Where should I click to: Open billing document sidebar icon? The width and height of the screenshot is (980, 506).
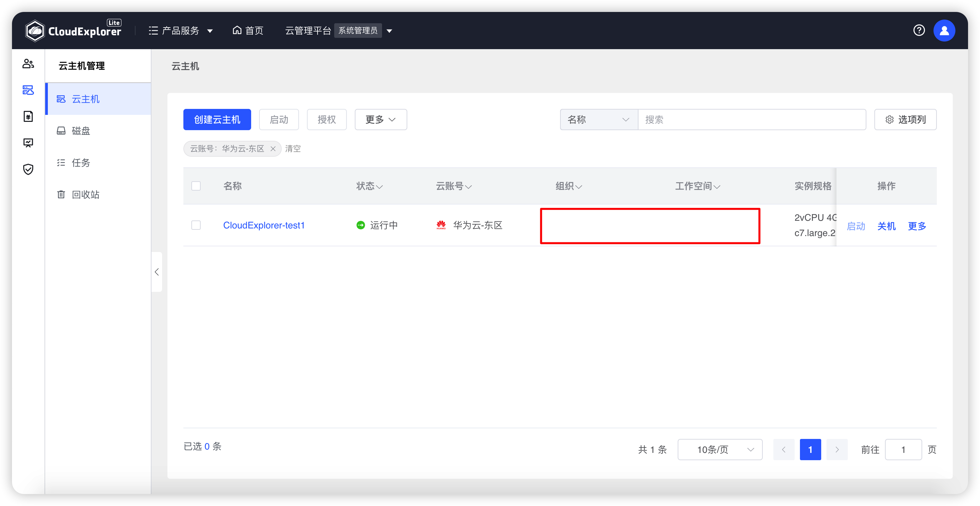click(28, 116)
